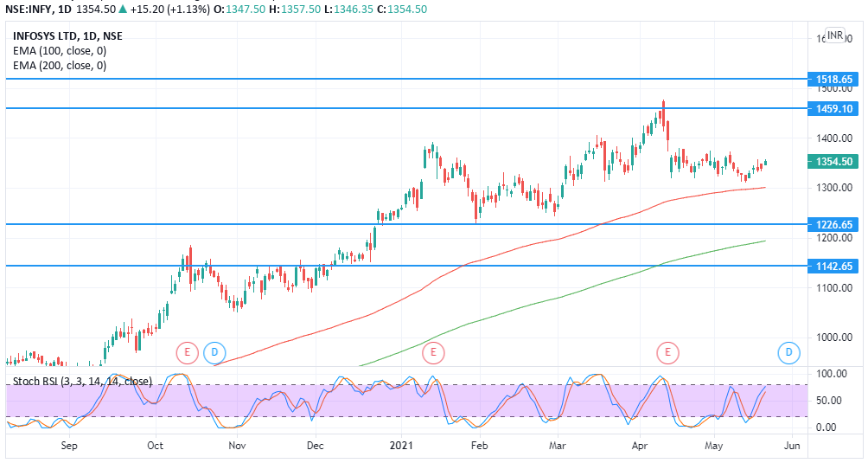Click the Sep label on the time axis
This screenshot has width=868, height=463.
(x=70, y=446)
